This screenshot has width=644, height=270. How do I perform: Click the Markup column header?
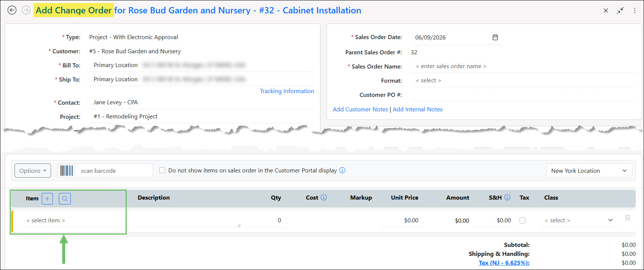point(361,198)
